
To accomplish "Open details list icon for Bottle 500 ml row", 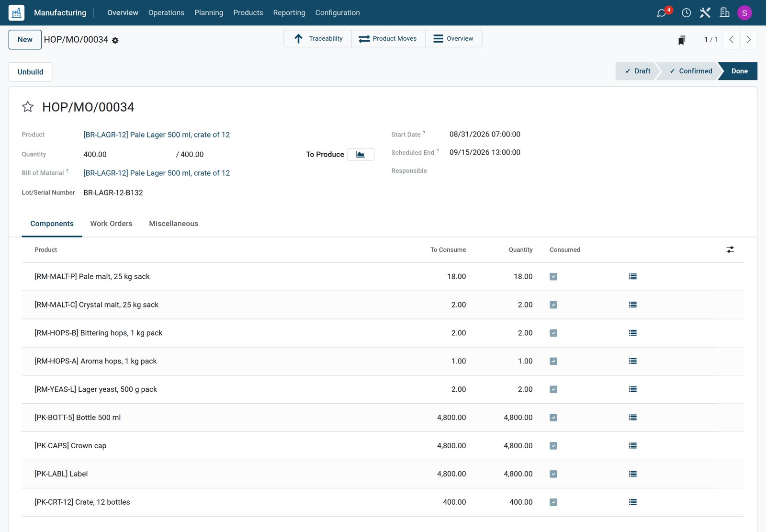I will pos(633,418).
